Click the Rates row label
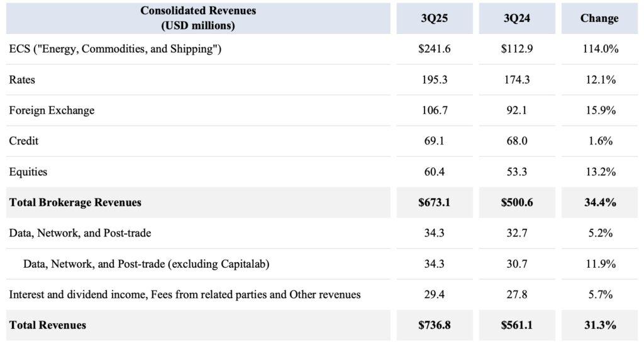 tap(22, 80)
